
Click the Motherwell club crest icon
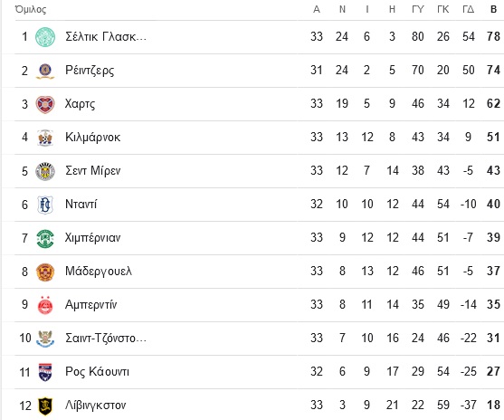click(45, 272)
